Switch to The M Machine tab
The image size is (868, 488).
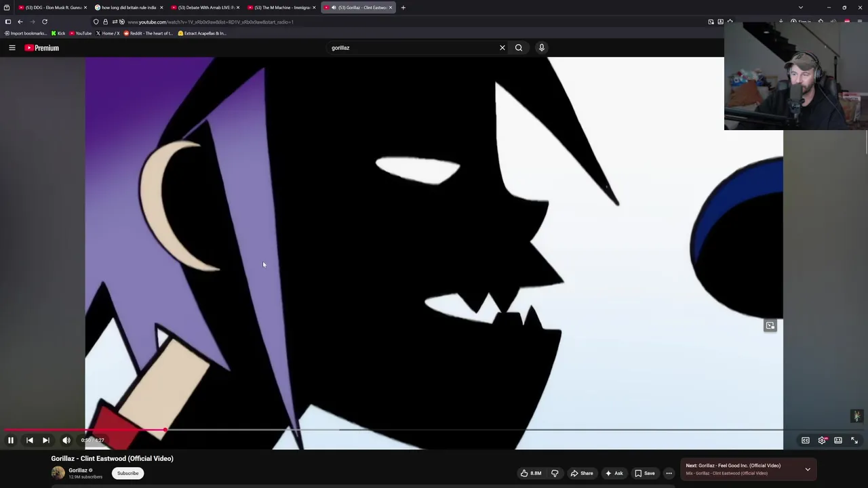[x=282, y=7]
